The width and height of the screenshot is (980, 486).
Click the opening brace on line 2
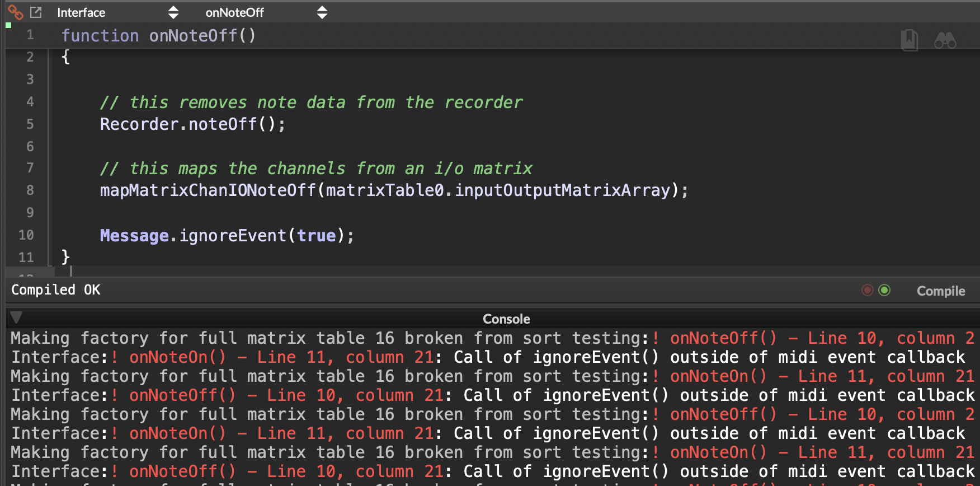(65, 57)
